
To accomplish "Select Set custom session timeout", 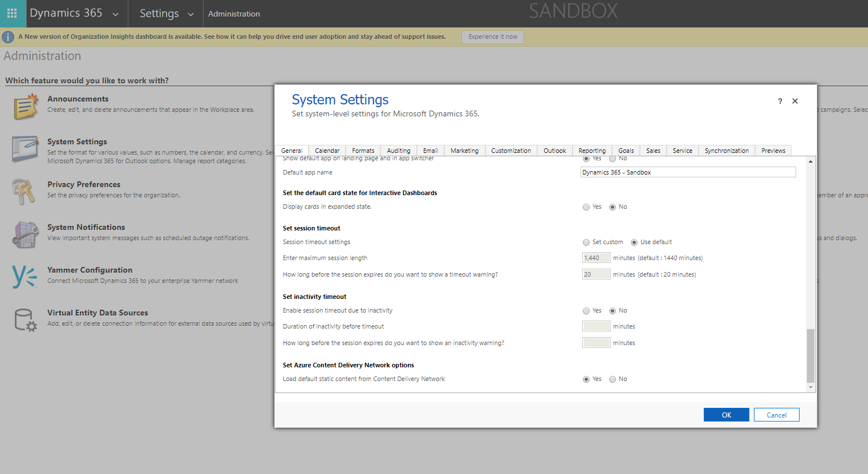I will (x=586, y=242).
